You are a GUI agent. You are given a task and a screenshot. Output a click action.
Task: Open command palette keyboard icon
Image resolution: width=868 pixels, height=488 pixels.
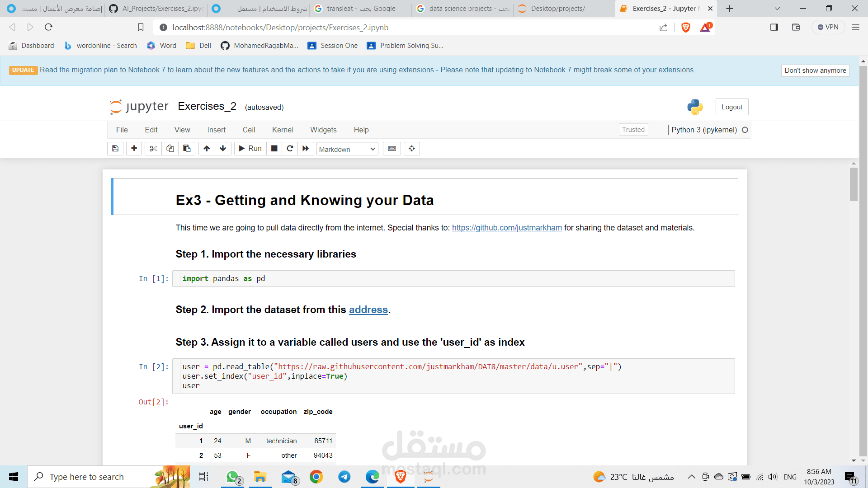tap(392, 149)
